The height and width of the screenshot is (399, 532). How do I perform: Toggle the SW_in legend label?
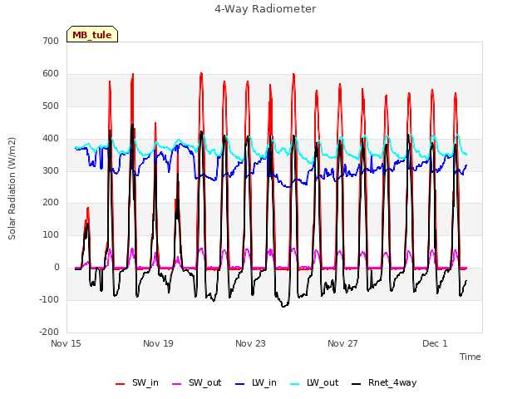(x=145, y=382)
